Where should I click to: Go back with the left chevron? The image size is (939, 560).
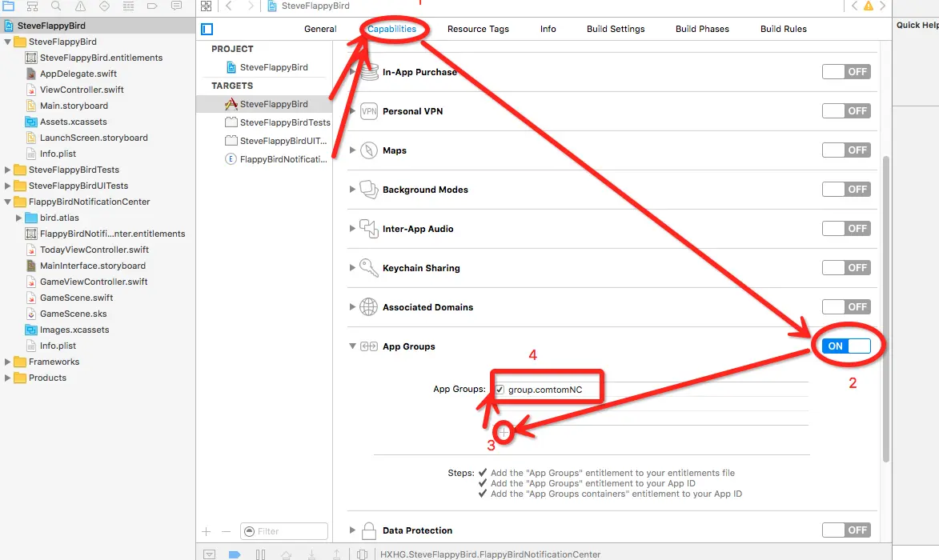[229, 6]
